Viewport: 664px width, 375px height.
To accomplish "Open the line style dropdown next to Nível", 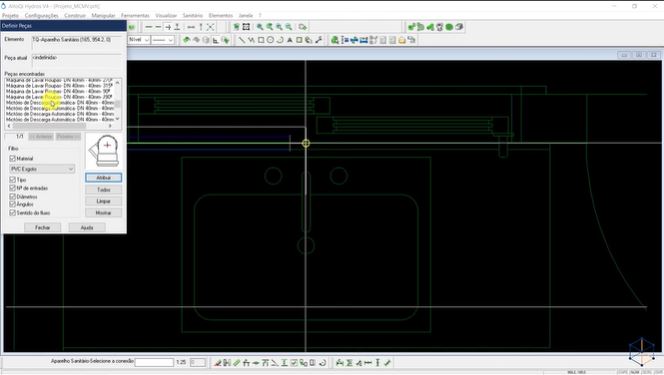I will click(x=163, y=40).
